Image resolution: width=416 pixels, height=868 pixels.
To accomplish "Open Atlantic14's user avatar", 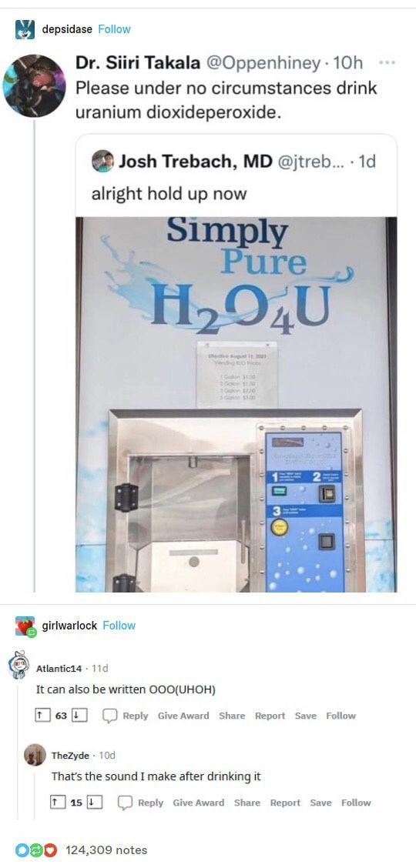I will (19, 664).
